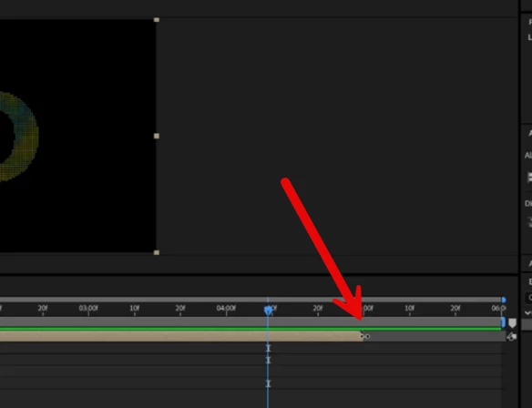
Task: Select the bottom-right layer bounding box handle
Action: (157, 252)
